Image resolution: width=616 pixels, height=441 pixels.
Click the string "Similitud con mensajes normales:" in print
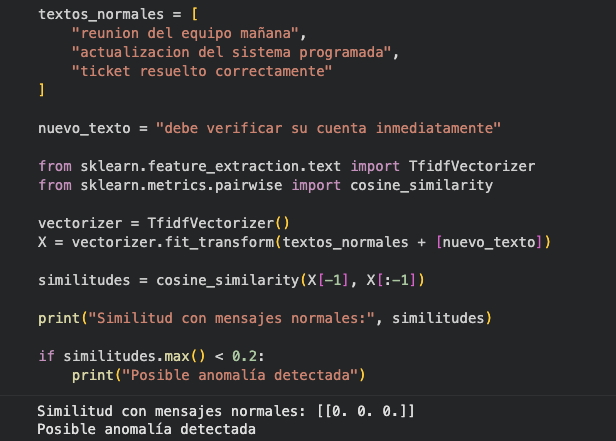(x=231, y=318)
